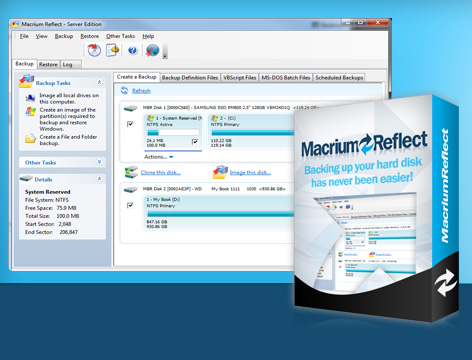472x360 pixels.
Task: Click the Image this disk icon
Action: 220,172
